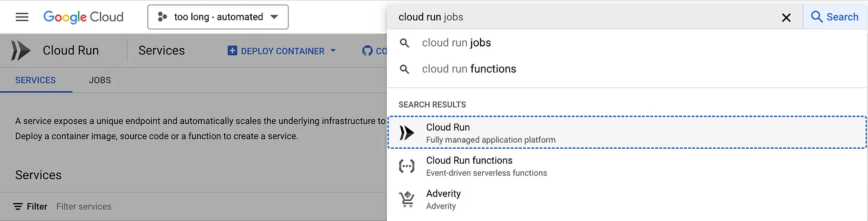
Task: Open the Adverity search result
Action: tap(627, 199)
